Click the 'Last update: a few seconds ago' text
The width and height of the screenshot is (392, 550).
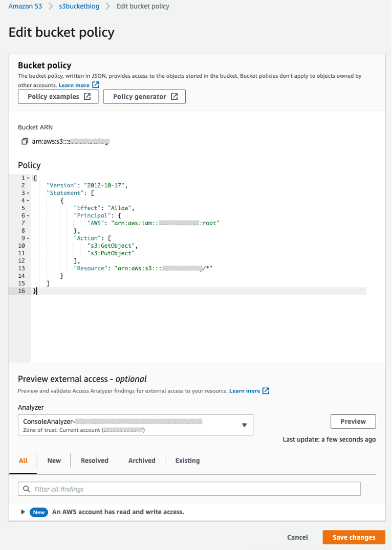tap(329, 439)
